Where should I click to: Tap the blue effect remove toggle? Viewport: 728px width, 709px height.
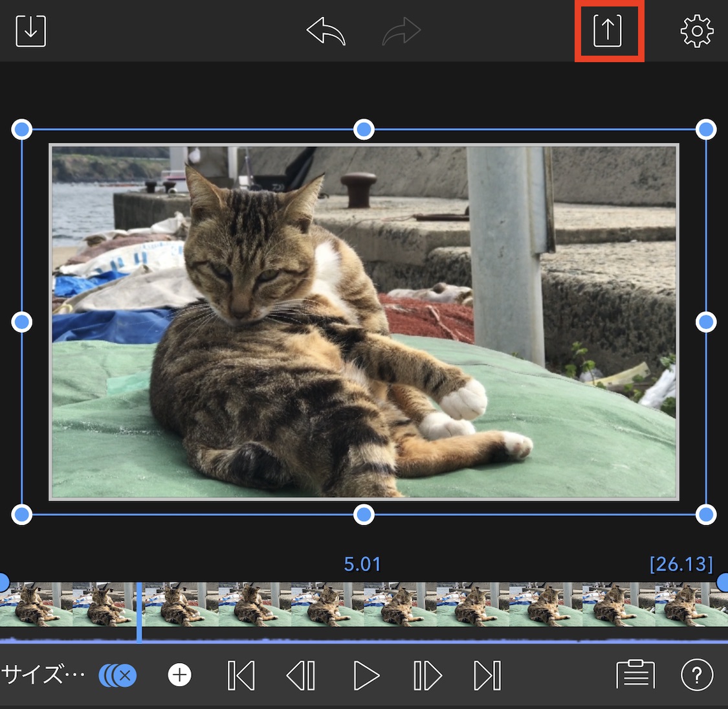point(118,675)
